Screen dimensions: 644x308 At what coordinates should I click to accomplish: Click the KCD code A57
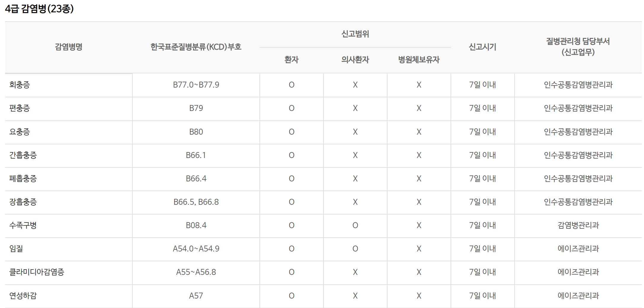tap(196, 296)
